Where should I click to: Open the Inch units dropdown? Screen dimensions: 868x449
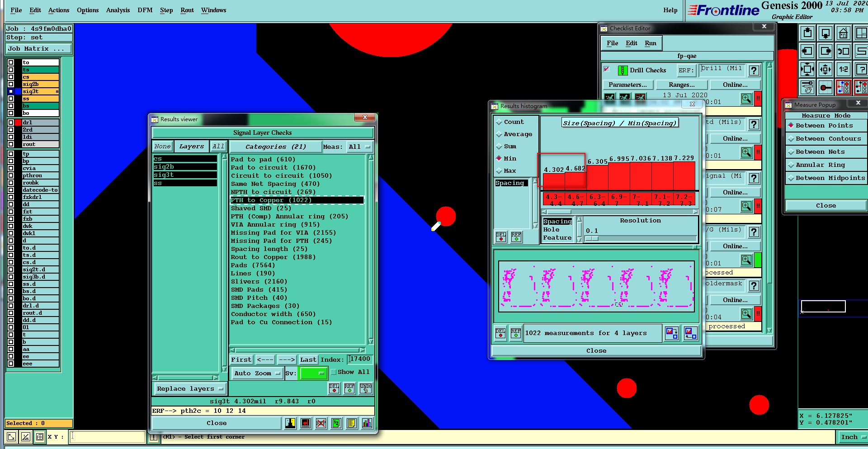853,437
